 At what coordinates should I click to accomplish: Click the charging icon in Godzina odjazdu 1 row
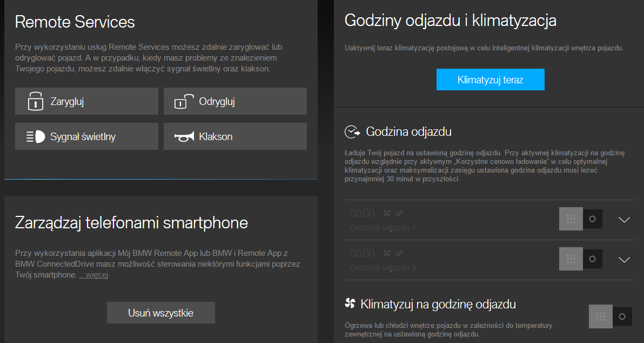point(400,213)
